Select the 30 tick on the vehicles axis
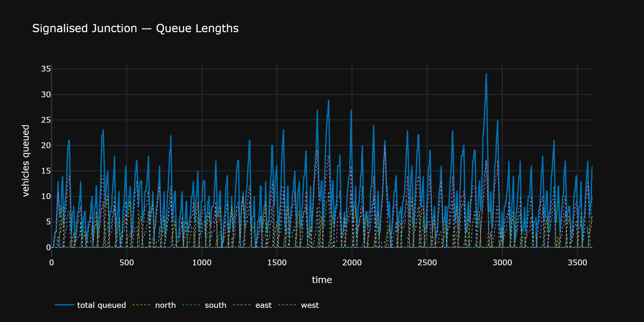Viewport: 644px width, 322px height. (x=46, y=94)
